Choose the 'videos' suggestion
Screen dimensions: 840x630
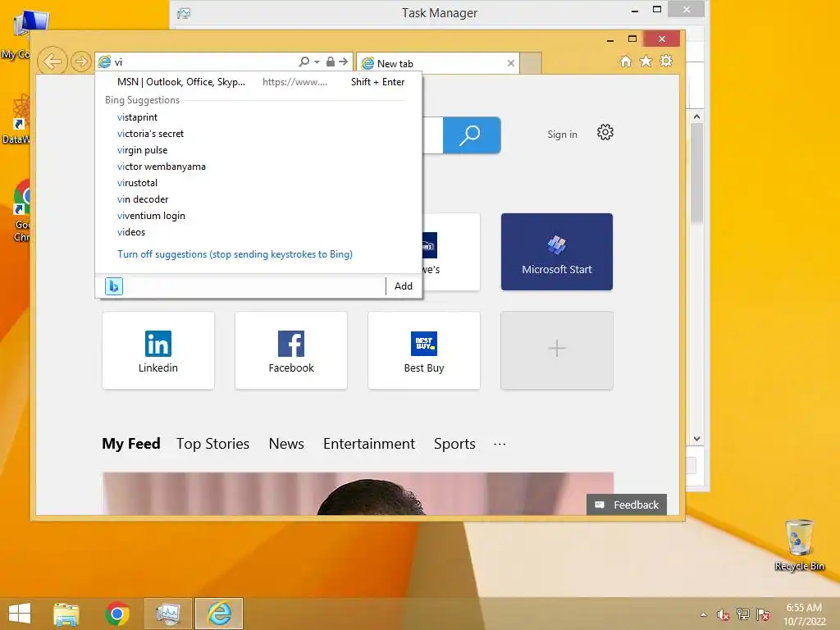(x=131, y=232)
